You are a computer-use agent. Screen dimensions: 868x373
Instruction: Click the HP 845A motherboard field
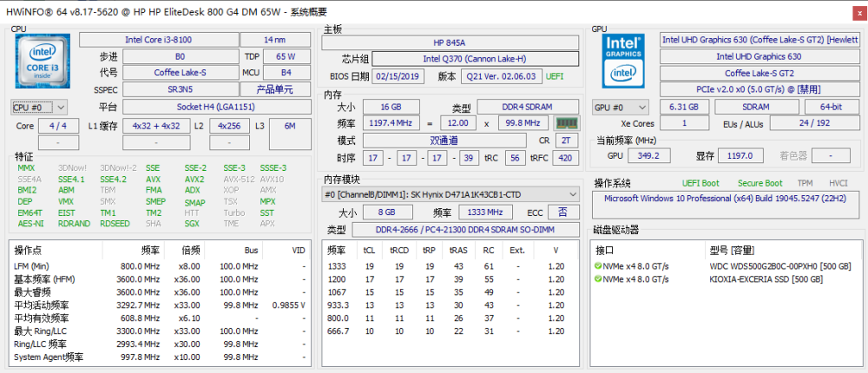coord(450,43)
